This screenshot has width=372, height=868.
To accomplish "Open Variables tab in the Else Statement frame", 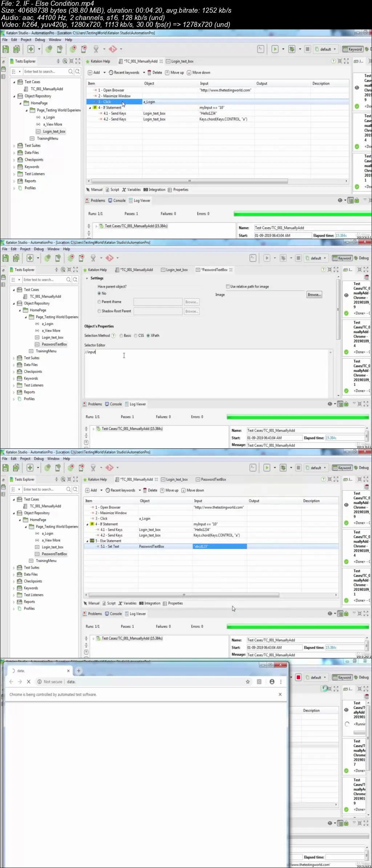I will click(128, 603).
